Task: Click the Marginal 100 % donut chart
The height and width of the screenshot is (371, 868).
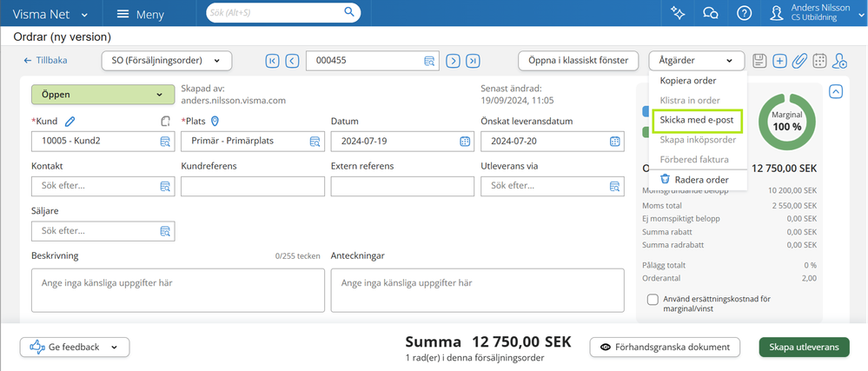Action: [787, 121]
